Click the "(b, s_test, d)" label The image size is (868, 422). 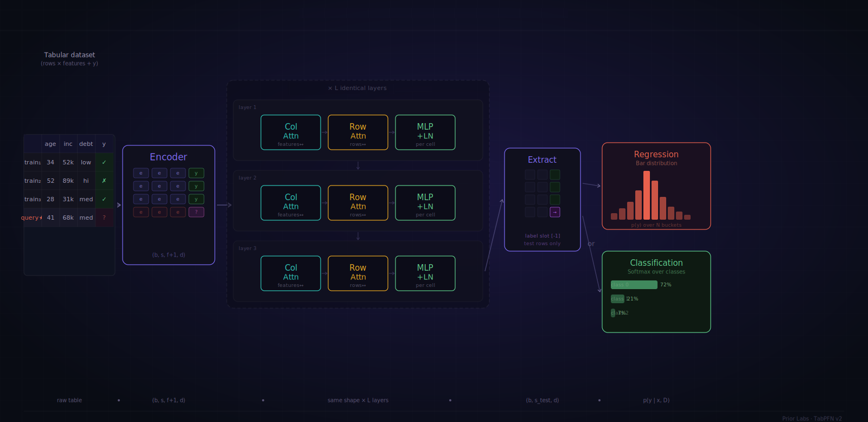542,400
